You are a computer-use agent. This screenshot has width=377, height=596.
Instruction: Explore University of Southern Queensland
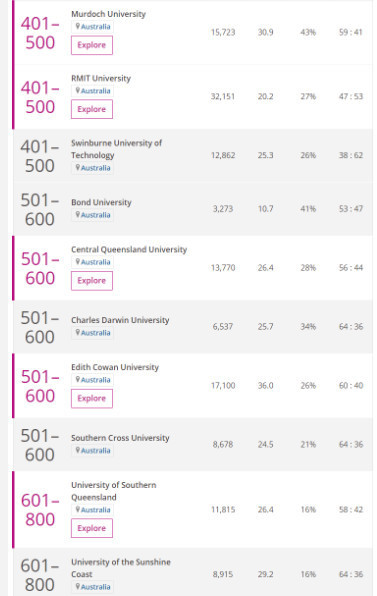(92, 528)
